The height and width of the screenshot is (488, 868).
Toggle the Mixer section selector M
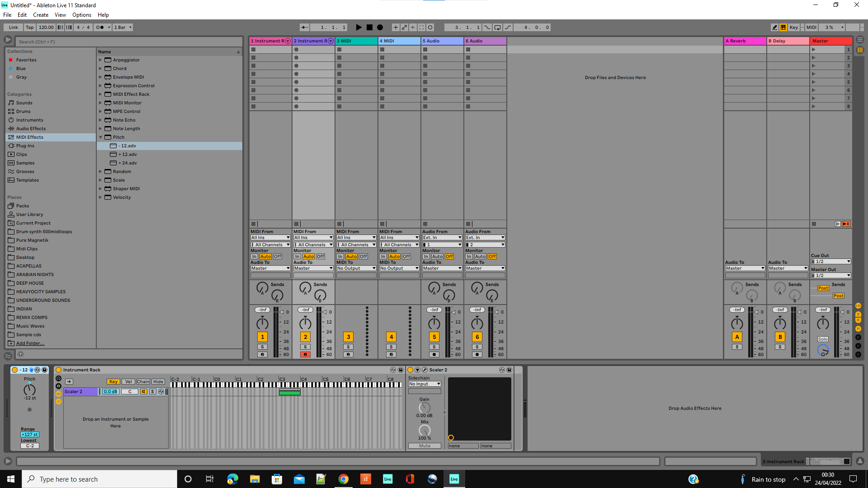click(858, 328)
